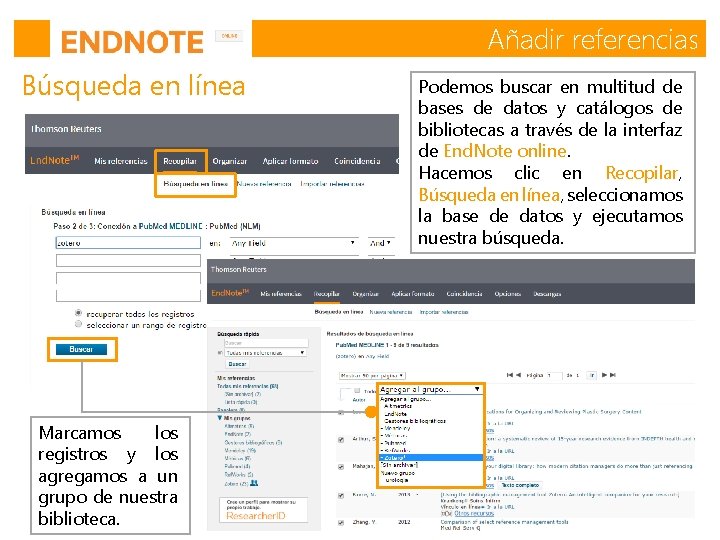Image resolution: width=720 pixels, height=540 pixels.
Task: Click 'Comparison of select reference management tools' title
Action: (x=504, y=522)
